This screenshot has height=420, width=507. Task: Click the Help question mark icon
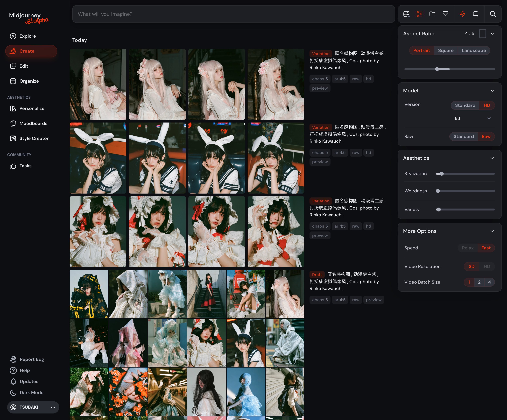(13, 370)
